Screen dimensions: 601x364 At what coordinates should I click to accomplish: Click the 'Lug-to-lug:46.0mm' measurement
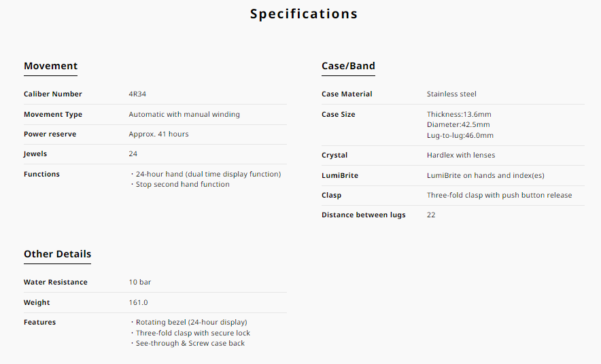coord(460,136)
